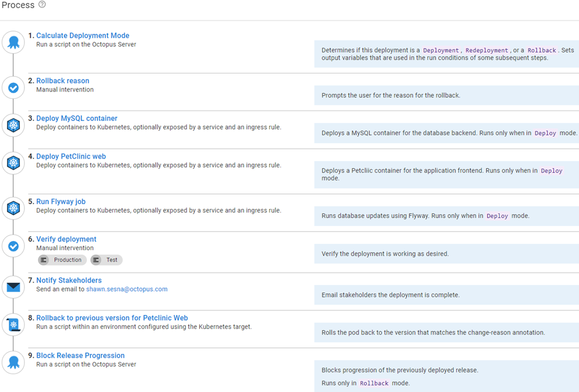579x392 pixels.
Task: Open the Rollback reason step
Action: [x=63, y=81]
